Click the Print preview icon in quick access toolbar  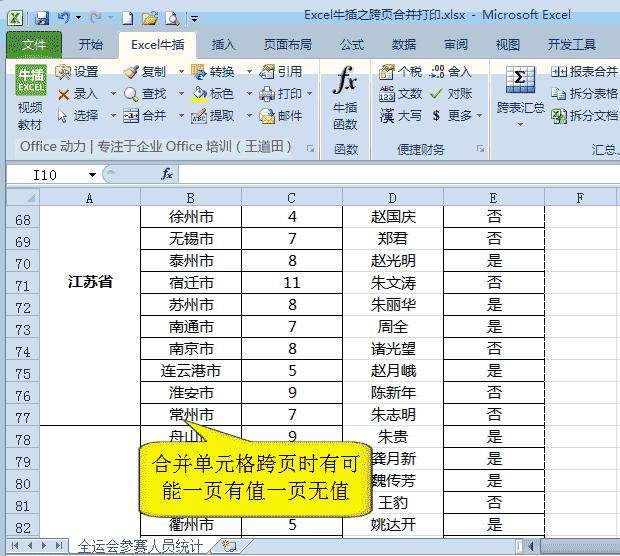point(172,18)
